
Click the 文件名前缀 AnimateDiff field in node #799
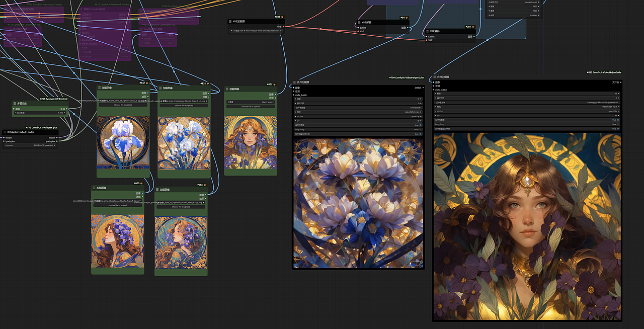click(x=358, y=107)
